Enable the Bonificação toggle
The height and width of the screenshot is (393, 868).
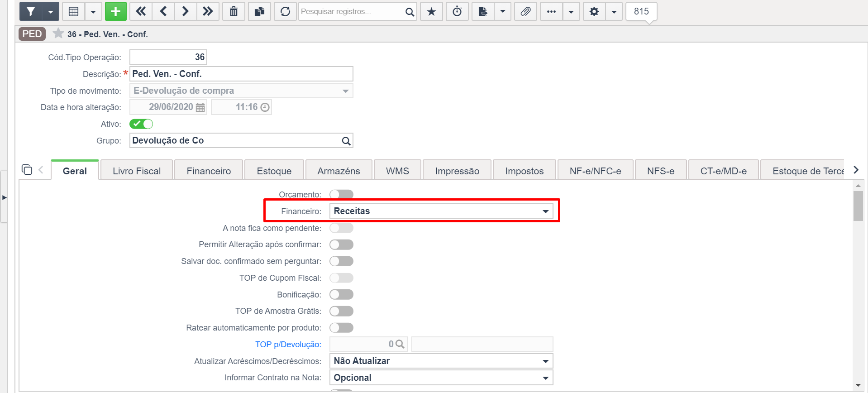point(341,294)
